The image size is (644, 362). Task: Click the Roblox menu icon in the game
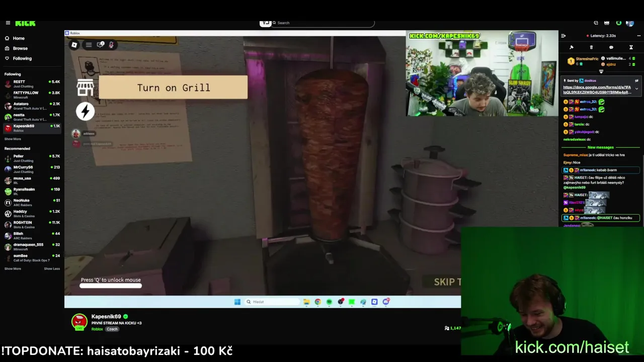click(74, 45)
